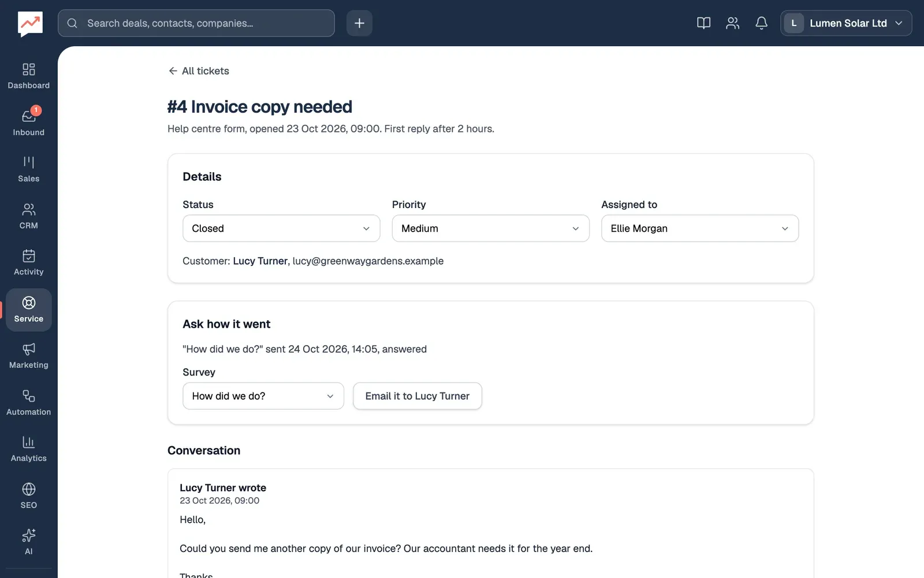Open the Marketing section
Viewport: 924px width, 578px height.
pos(29,356)
